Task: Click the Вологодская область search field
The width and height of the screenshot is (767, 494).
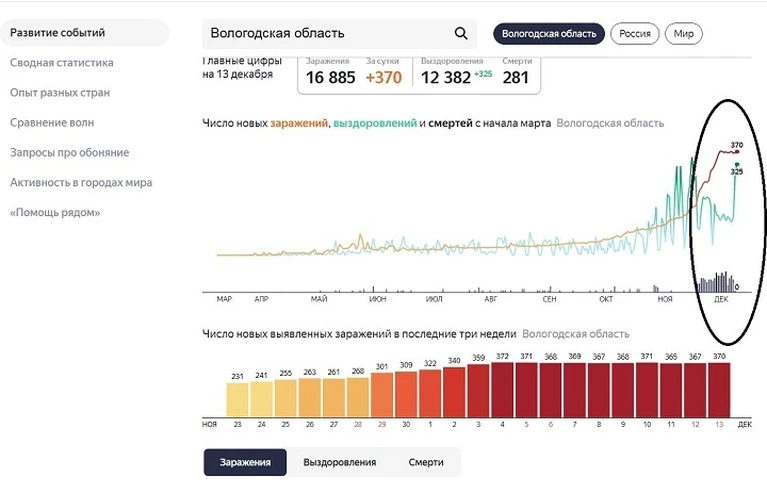Action: point(339,33)
